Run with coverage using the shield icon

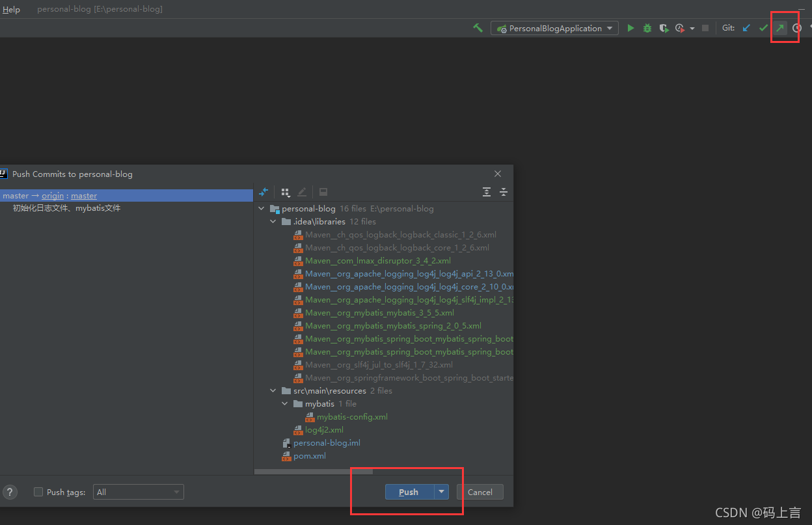[x=664, y=28]
